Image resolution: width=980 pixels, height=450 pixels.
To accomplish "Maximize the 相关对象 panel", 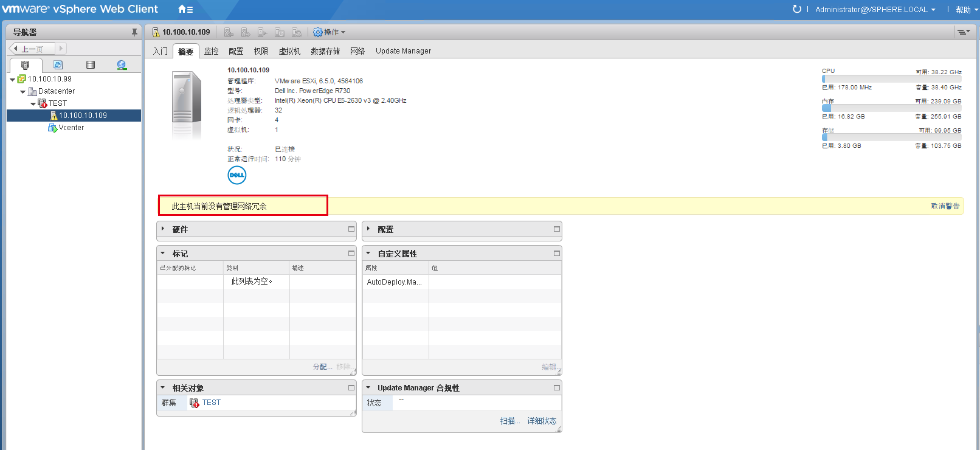I will (351, 388).
